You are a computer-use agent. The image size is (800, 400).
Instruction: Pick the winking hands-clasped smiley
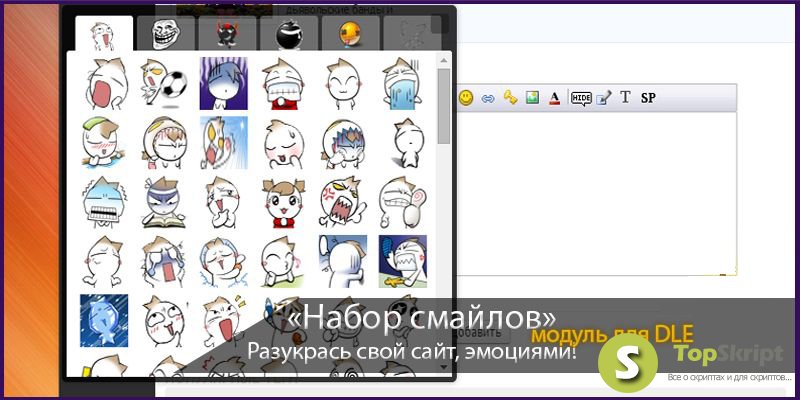click(x=223, y=202)
